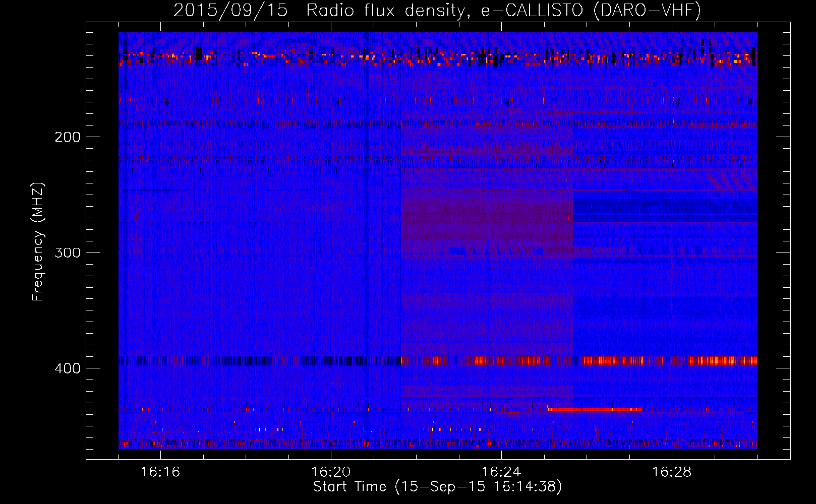This screenshot has width=816, height=504.
Task: Click the "Frequency (MHZ)" axis label
Action: 38,242
